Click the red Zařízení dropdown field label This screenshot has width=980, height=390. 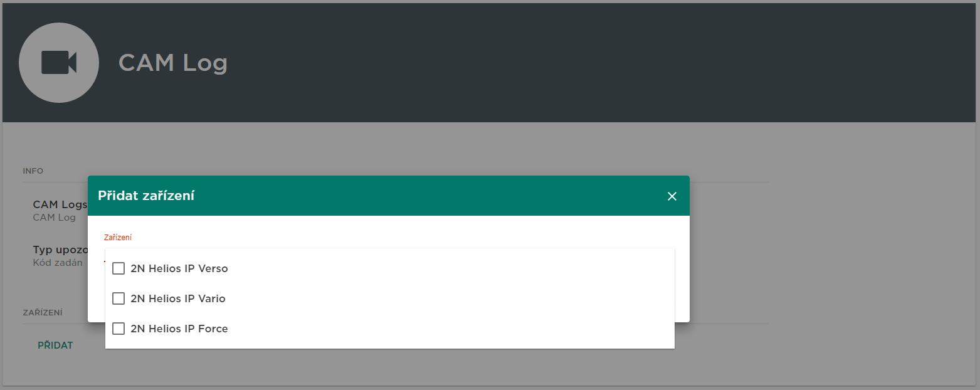coord(117,238)
